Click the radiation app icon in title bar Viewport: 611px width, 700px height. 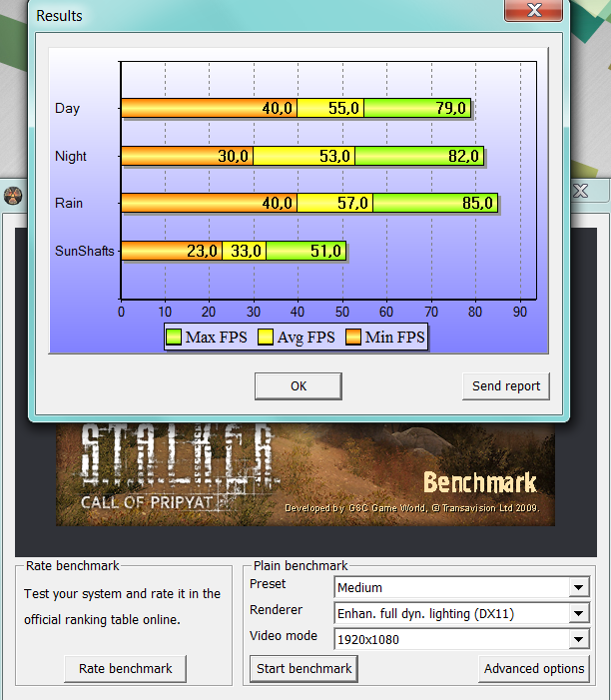(x=13, y=196)
